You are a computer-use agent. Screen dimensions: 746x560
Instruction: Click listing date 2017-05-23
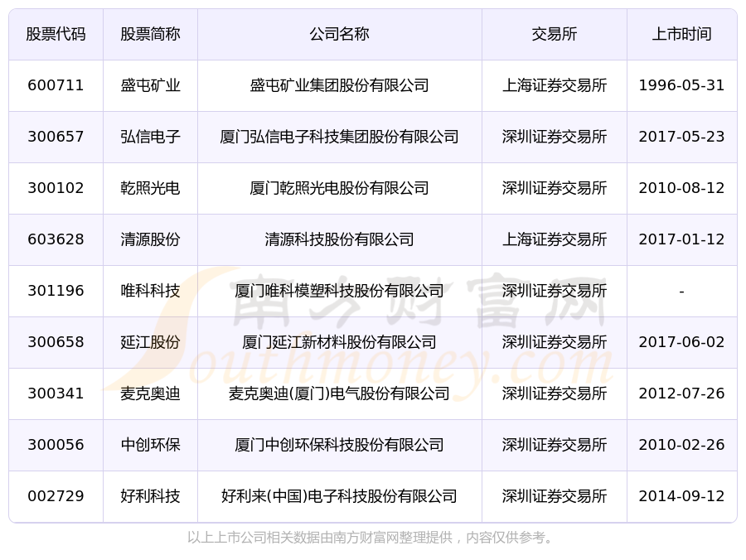682,137
